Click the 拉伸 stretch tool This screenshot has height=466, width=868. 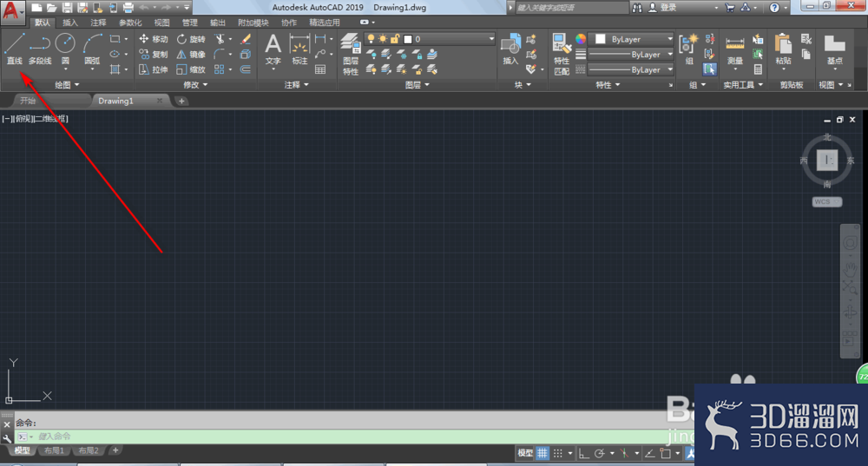point(154,69)
